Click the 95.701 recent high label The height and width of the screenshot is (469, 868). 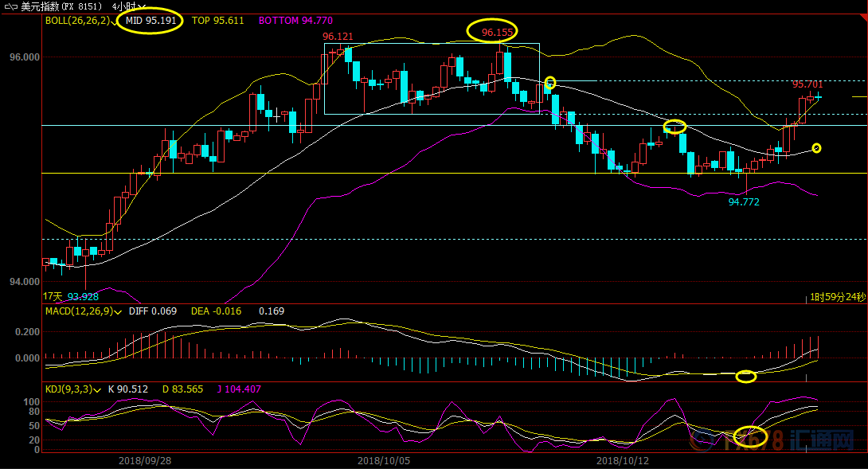pyautogui.click(x=807, y=84)
